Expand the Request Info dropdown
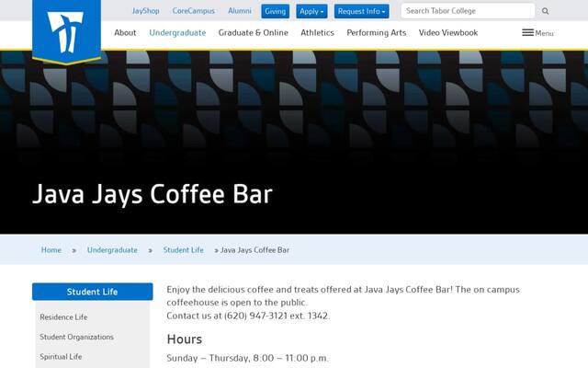The height and width of the screenshot is (368, 588). [x=361, y=11]
